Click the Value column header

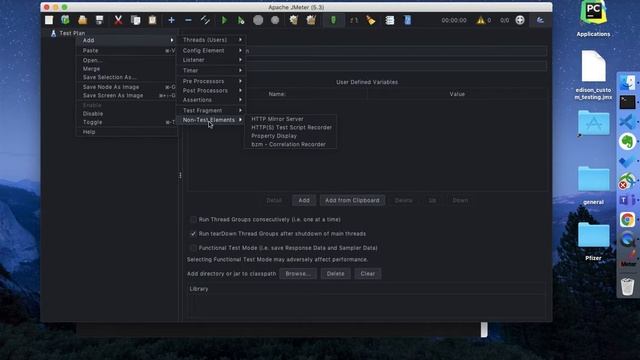coord(457,94)
